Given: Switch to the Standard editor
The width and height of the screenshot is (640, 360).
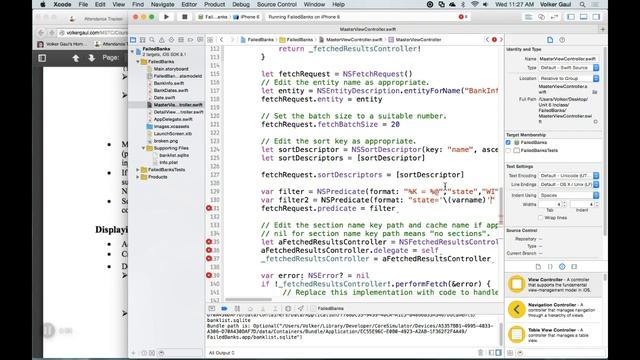Looking at the screenshot, I should [529, 17].
